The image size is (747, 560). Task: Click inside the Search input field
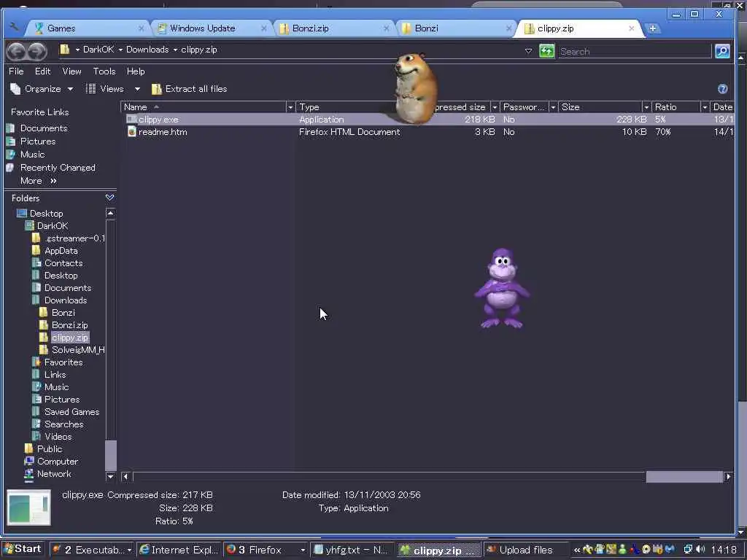pyautogui.click(x=634, y=52)
